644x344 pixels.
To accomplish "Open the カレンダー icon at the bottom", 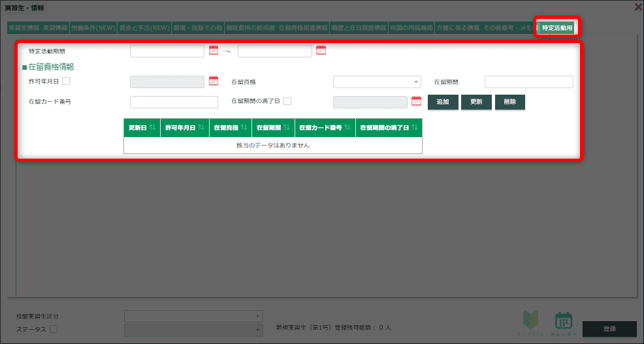I will [563, 321].
